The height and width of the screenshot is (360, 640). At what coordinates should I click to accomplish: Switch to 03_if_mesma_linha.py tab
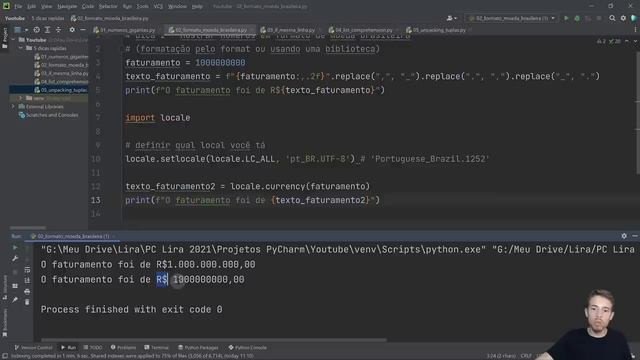[x=288, y=30]
